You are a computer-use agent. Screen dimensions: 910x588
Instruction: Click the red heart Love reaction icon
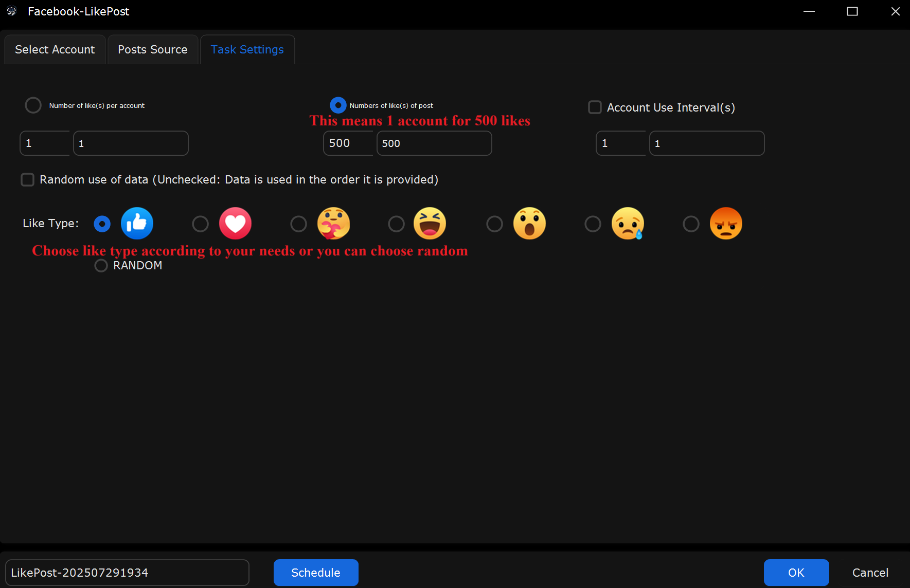(x=235, y=224)
